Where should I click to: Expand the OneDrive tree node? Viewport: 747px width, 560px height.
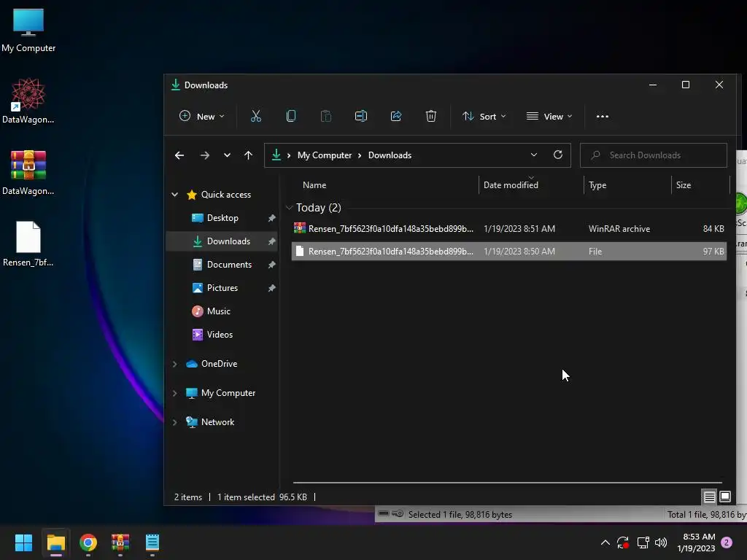point(175,364)
